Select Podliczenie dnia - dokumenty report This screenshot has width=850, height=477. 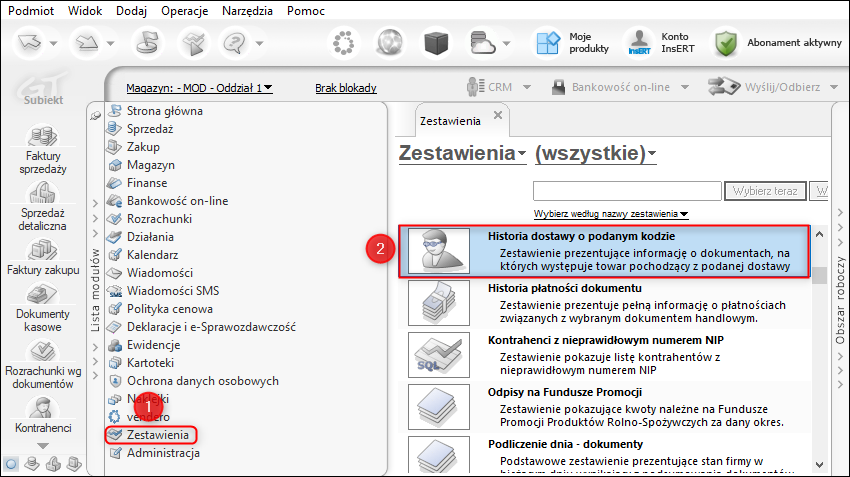(x=604, y=455)
